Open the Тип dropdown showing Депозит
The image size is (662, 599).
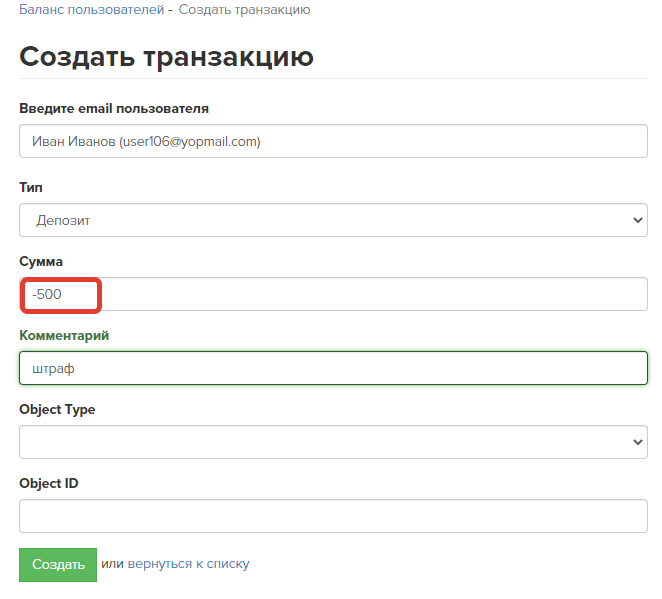pos(333,220)
